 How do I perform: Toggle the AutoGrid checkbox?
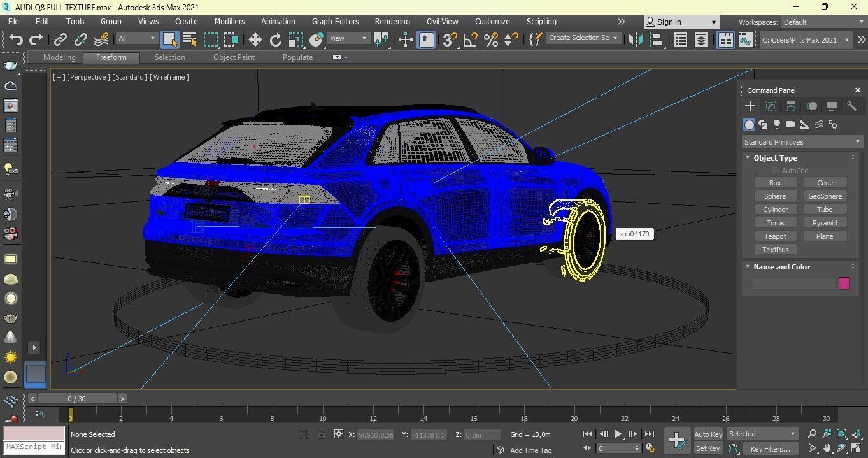click(x=774, y=171)
